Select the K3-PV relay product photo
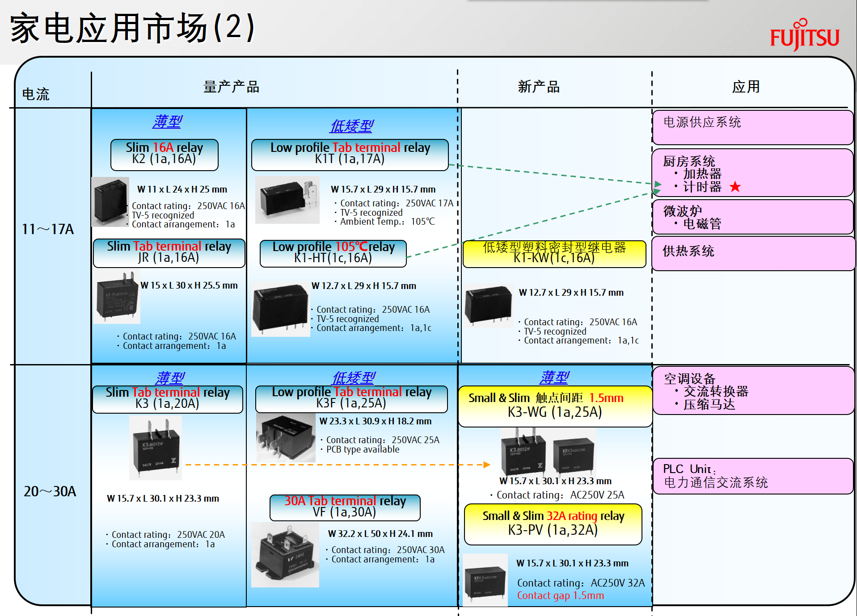857x616 pixels. pyautogui.click(x=485, y=580)
